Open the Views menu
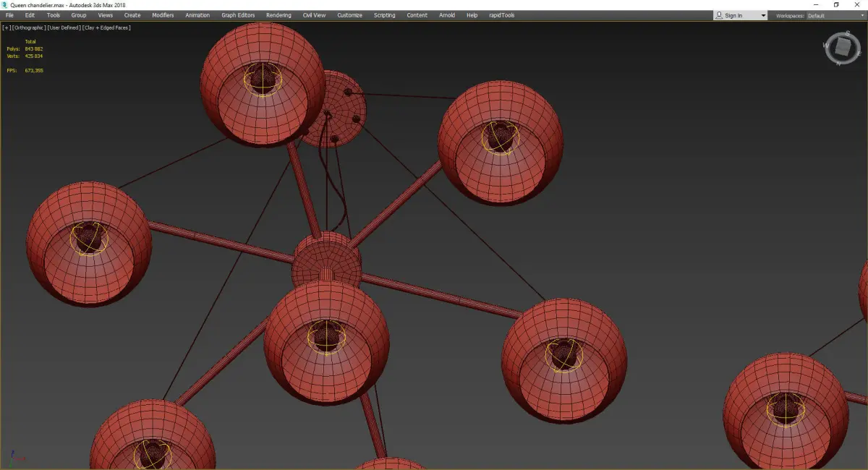The image size is (868, 470). click(x=105, y=15)
